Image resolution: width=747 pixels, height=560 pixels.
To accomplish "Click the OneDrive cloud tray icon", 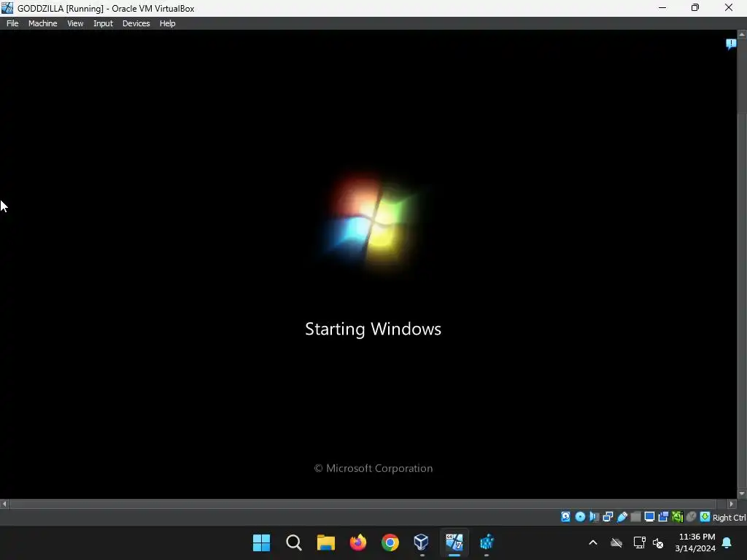I will (616, 542).
